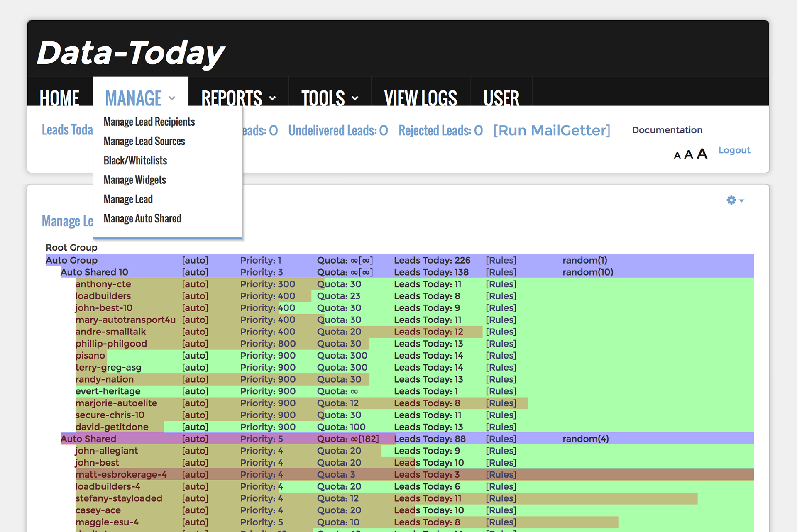The height and width of the screenshot is (532, 797).
Task: Click the Run MailGetter link
Action: click(x=552, y=131)
